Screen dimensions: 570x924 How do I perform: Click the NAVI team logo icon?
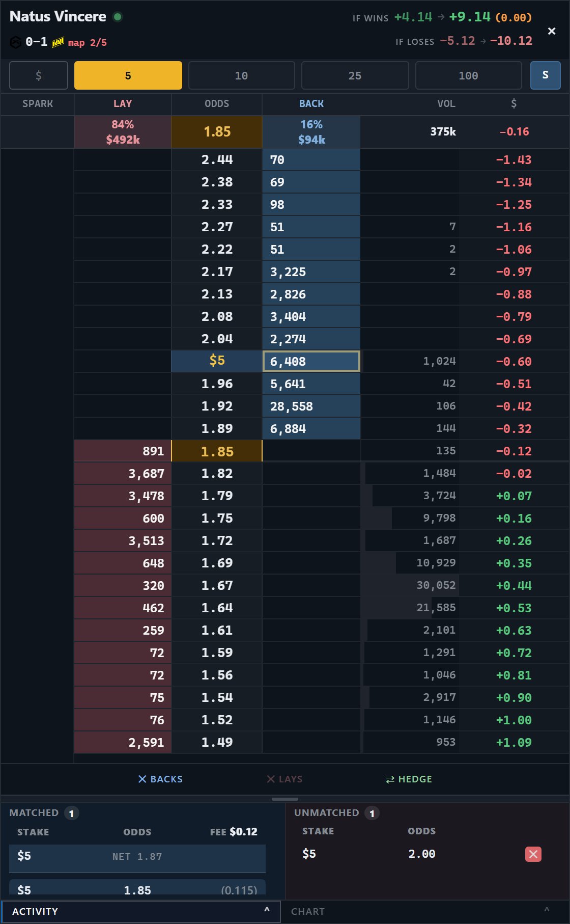[x=58, y=42]
